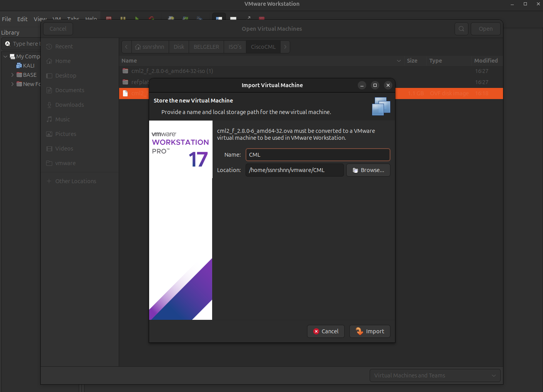The height and width of the screenshot is (392, 543).
Task: Click the Open button in file chooser
Action: tap(485, 29)
